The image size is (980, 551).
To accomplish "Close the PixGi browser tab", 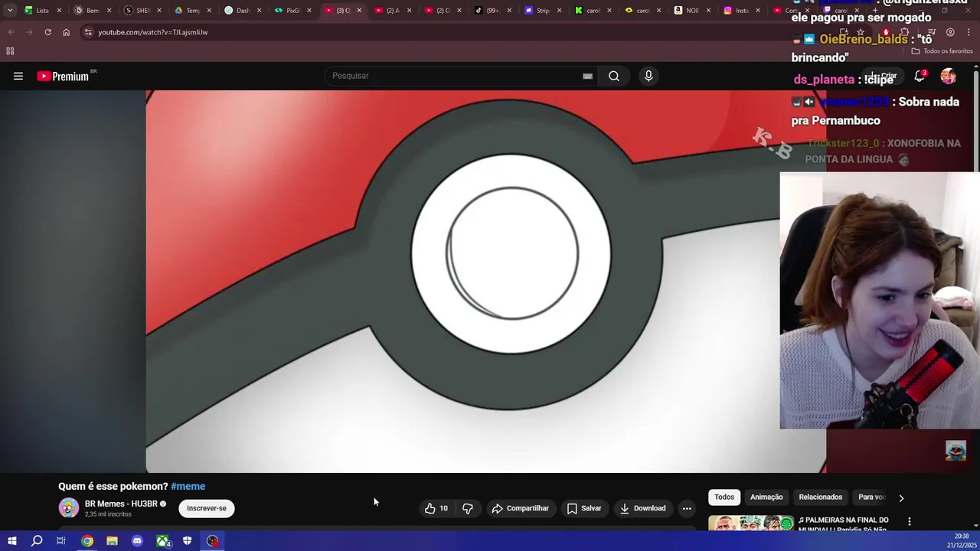I will click(309, 11).
